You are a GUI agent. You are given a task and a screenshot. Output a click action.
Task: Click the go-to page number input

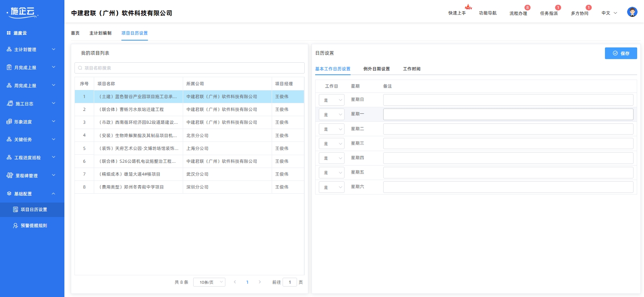pos(290,282)
